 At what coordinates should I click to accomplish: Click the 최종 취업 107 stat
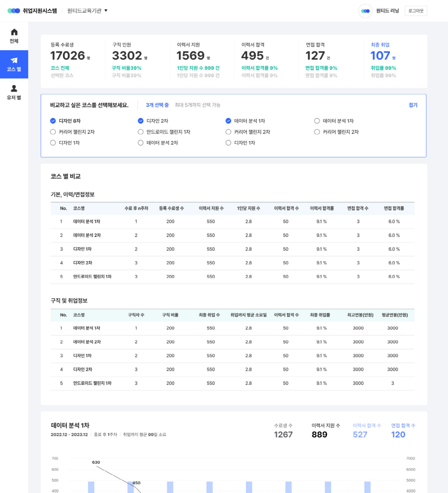point(383,55)
